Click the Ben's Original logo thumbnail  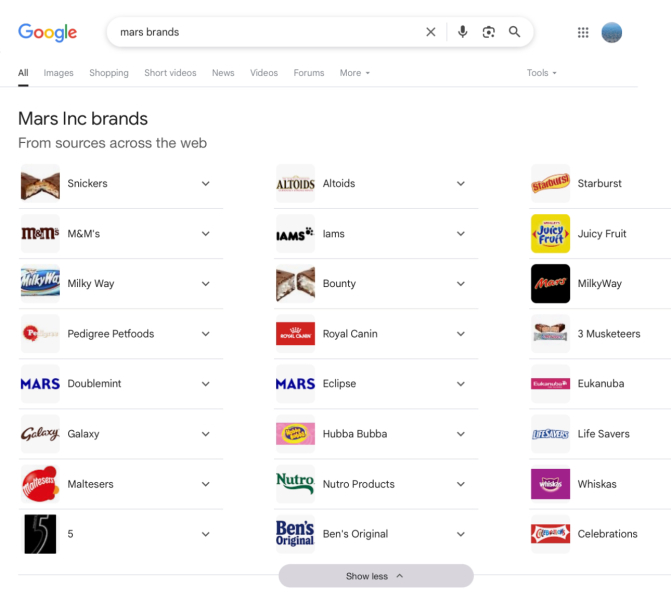295,534
